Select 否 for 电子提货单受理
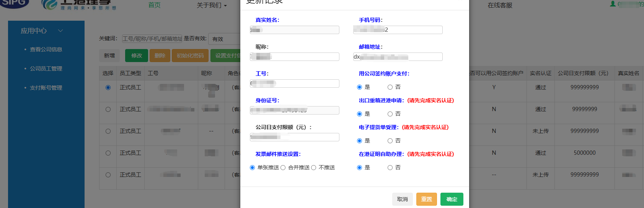This screenshot has width=644, height=208. pyautogui.click(x=390, y=141)
